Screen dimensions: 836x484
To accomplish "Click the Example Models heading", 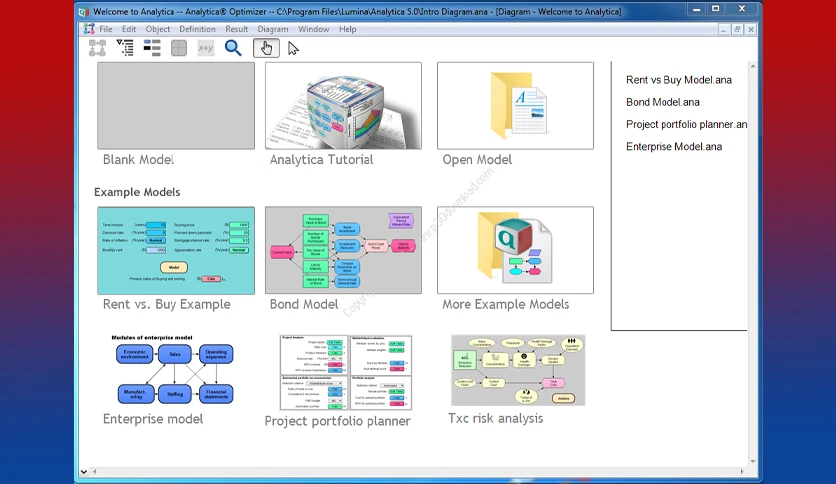I will (x=137, y=192).
